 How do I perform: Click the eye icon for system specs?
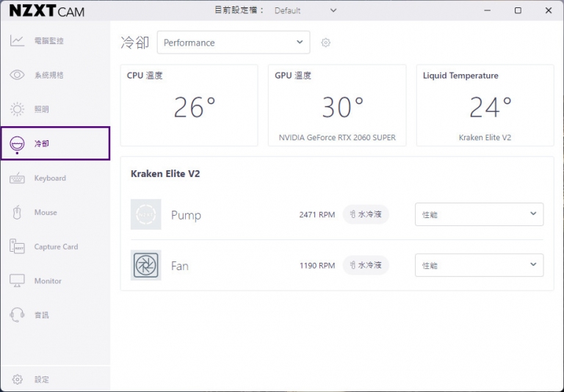click(17, 75)
